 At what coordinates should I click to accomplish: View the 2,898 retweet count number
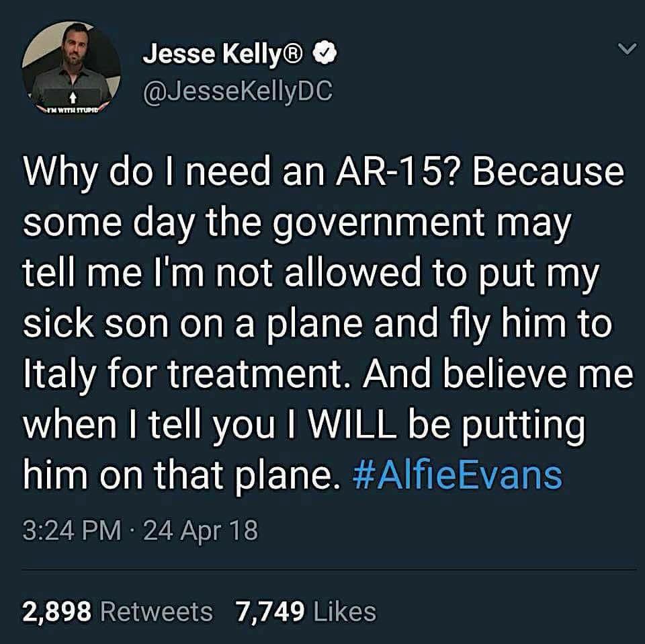[x=56, y=611]
